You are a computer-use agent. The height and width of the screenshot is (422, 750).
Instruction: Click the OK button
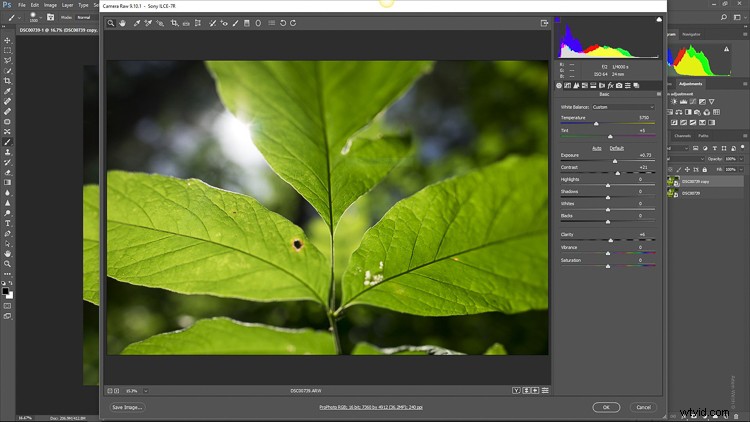[x=606, y=407]
